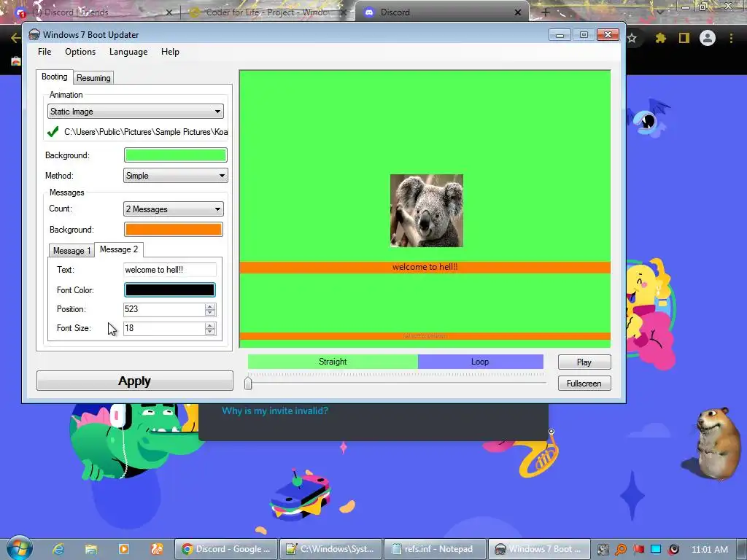Open Windows Media Player from the taskbar
The height and width of the screenshot is (560, 747).
(123, 549)
